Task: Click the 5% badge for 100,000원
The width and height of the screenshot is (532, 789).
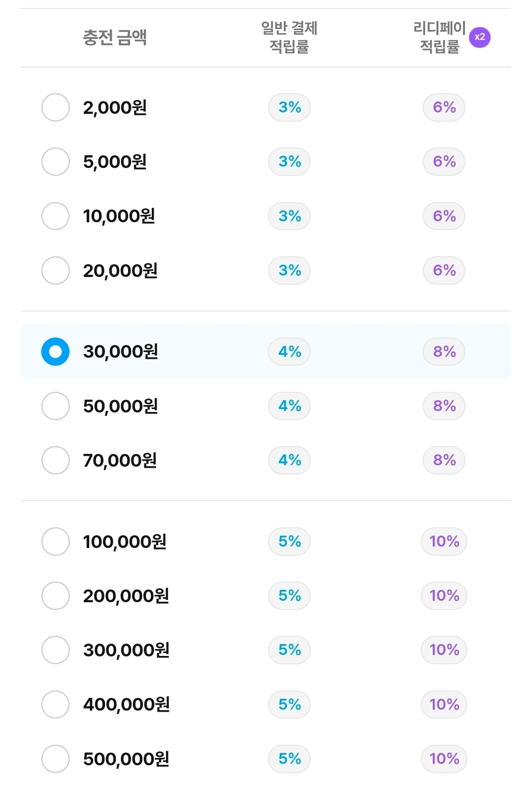Action: (289, 542)
